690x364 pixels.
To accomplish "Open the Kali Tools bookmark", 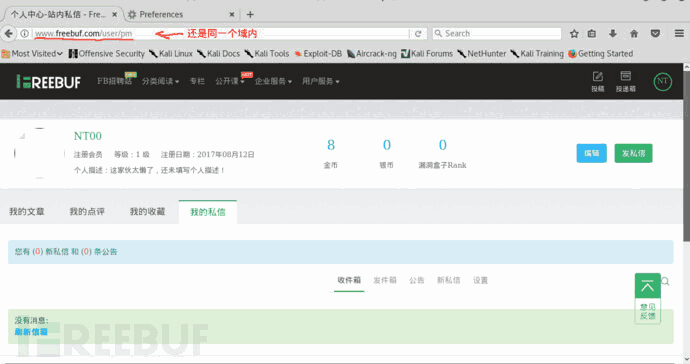I will click(267, 54).
